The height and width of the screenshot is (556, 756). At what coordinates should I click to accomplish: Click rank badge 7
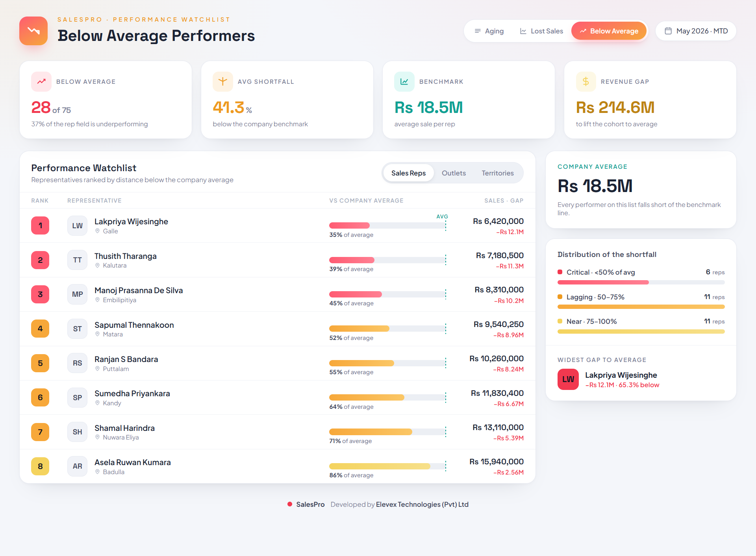click(40, 432)
